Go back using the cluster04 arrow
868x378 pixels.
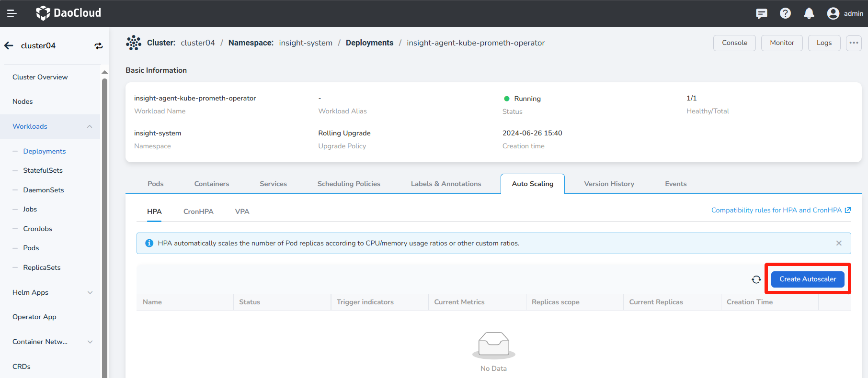tap(9, 45)
